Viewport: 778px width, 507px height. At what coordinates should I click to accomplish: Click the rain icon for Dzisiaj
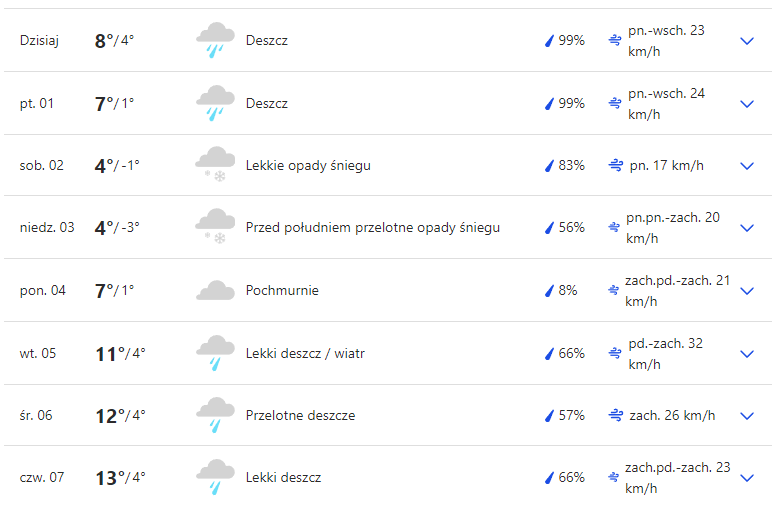tap(215, 41)
